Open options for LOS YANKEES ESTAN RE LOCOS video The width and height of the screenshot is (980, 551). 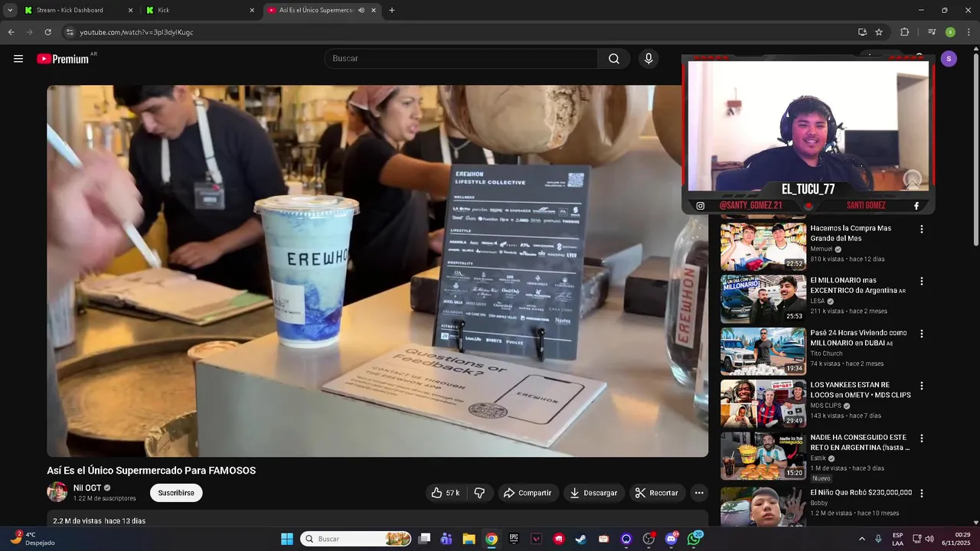(921, 386)
